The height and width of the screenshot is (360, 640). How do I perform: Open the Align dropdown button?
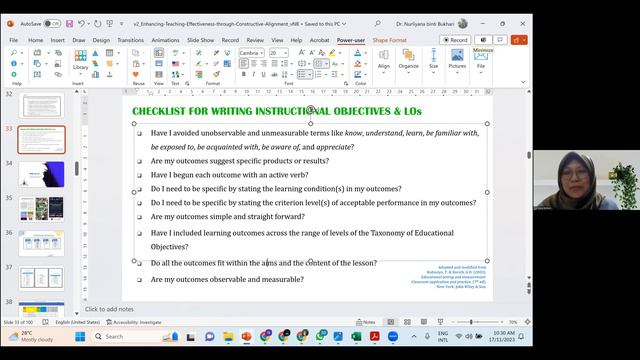coord(384,61)
